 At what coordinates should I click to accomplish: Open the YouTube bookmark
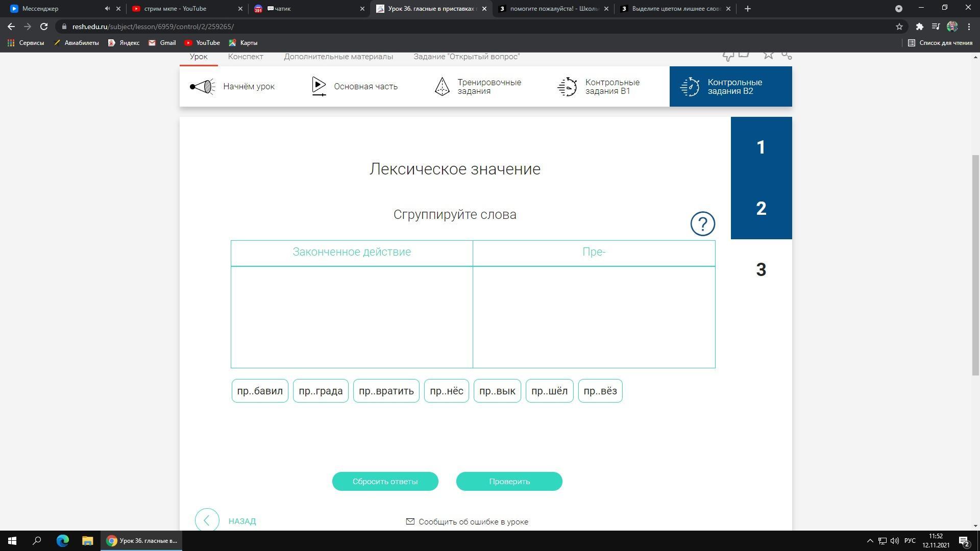coord(202,43)
